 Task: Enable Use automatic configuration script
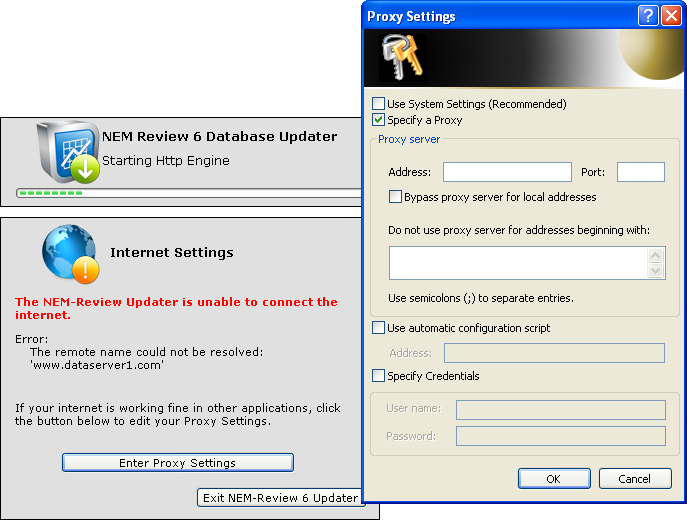coord(378,328)
